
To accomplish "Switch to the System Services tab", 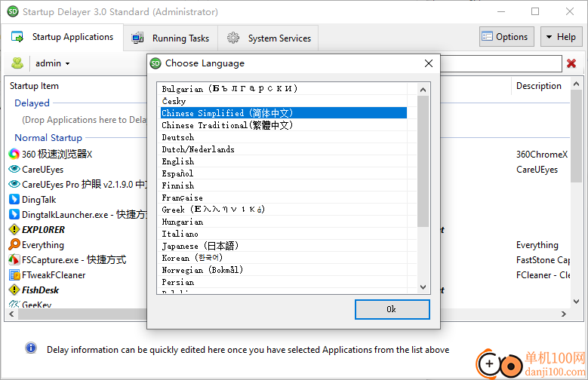I will [269, 38].
